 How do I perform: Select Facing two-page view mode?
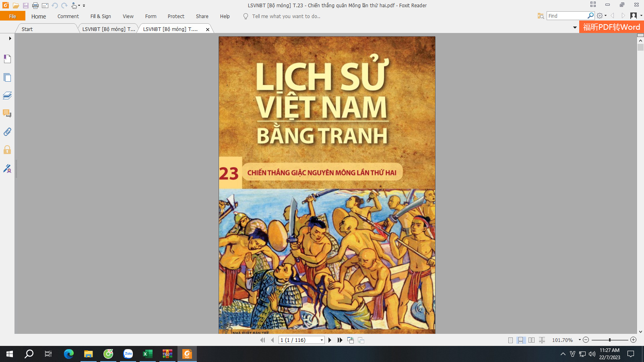(531, 340)
